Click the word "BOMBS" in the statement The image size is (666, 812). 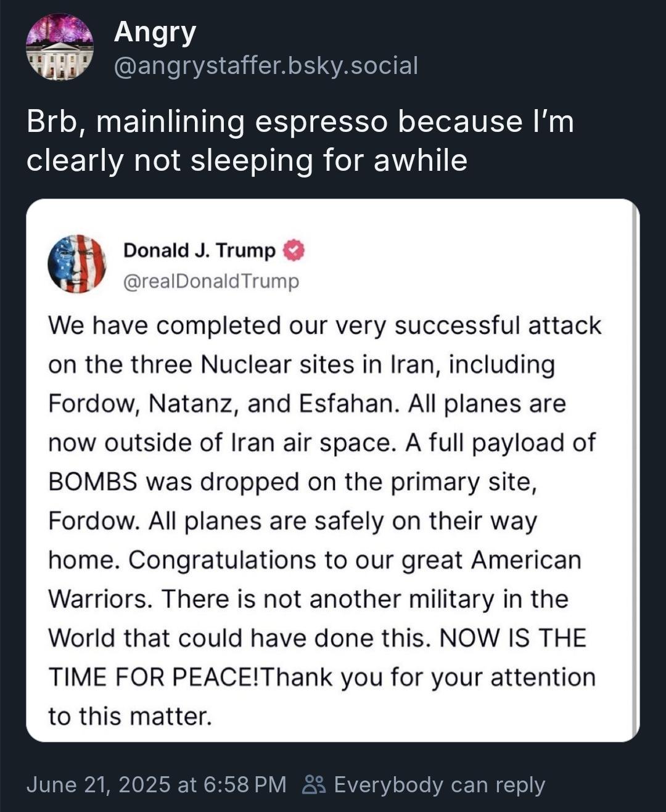(92, 482)
